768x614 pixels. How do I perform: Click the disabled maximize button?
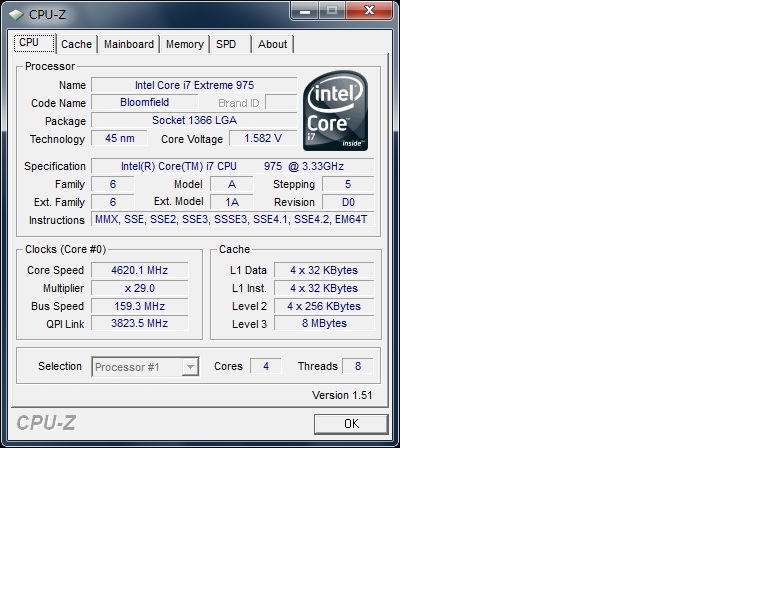(332, 10)
